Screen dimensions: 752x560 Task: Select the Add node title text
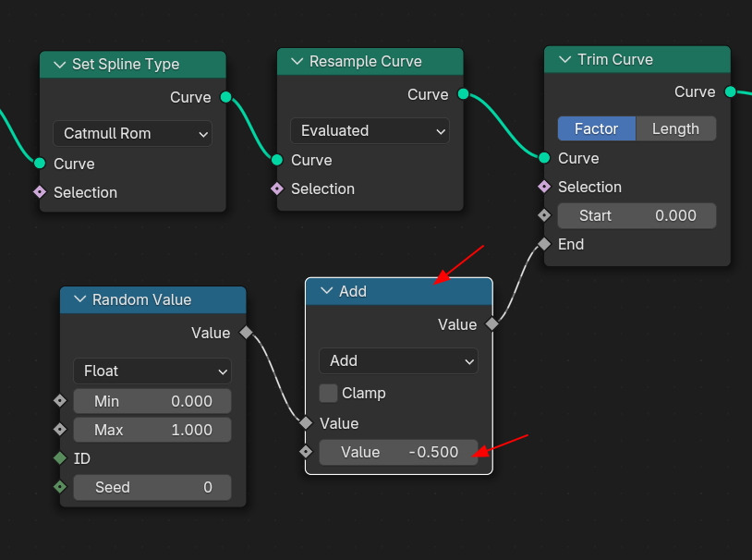(x=353, y=291)
